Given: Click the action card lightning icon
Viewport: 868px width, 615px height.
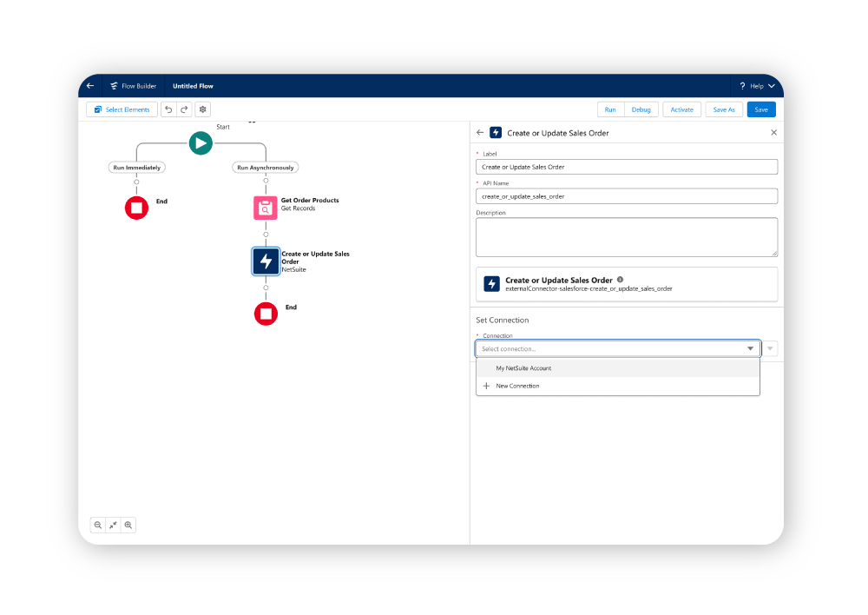Looking at the screenshot, I should click(x=491, y=284).
